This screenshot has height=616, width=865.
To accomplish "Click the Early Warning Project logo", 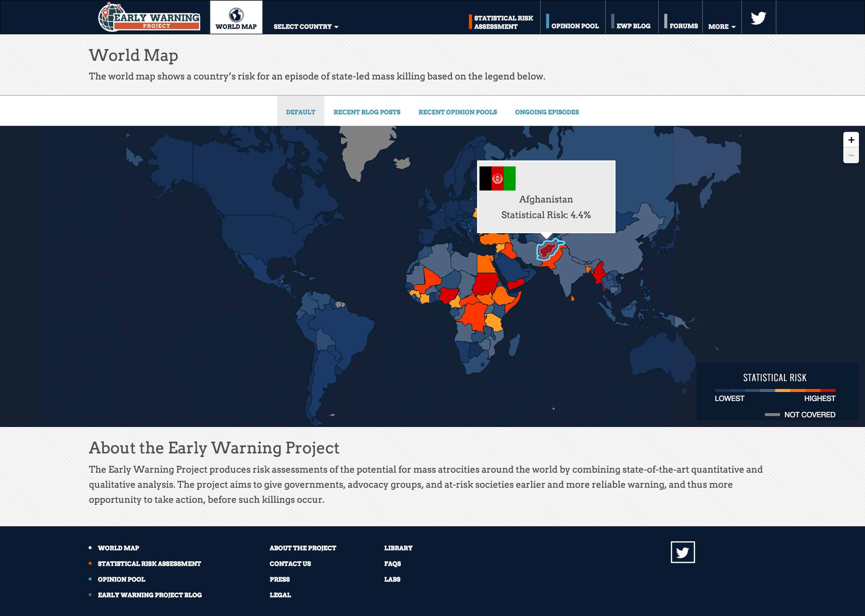I will coord(149,17).
